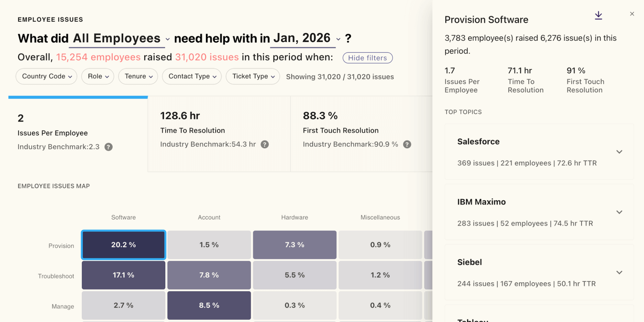Click help icon beside First Touch Resolution benchmark
Image resolution: width=644 pixels, height=322 pixels.
click(x=407, y=145)
